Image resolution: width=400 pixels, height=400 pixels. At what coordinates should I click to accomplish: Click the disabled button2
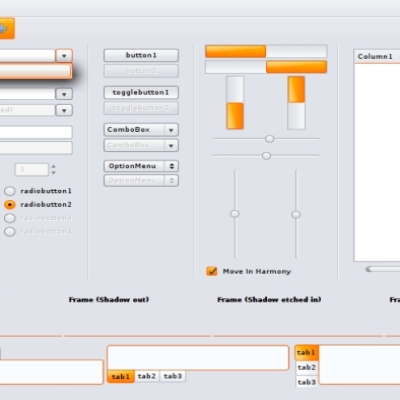tap(141, 71)
